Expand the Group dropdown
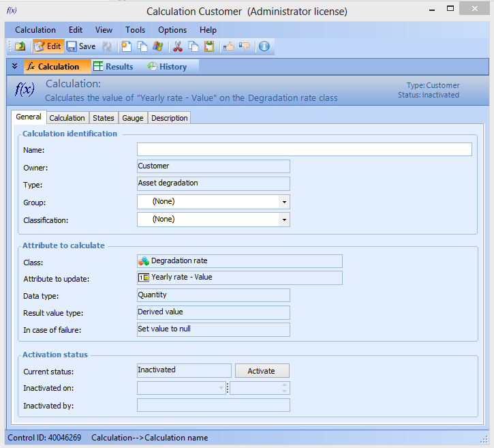The width and height of the screenshot is (494, 448). (x=284, y=202)
